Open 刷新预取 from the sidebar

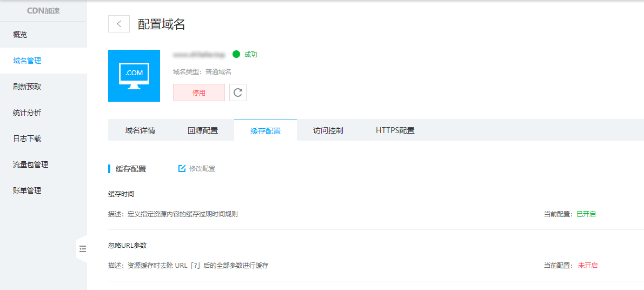click(x=27, y=87)
